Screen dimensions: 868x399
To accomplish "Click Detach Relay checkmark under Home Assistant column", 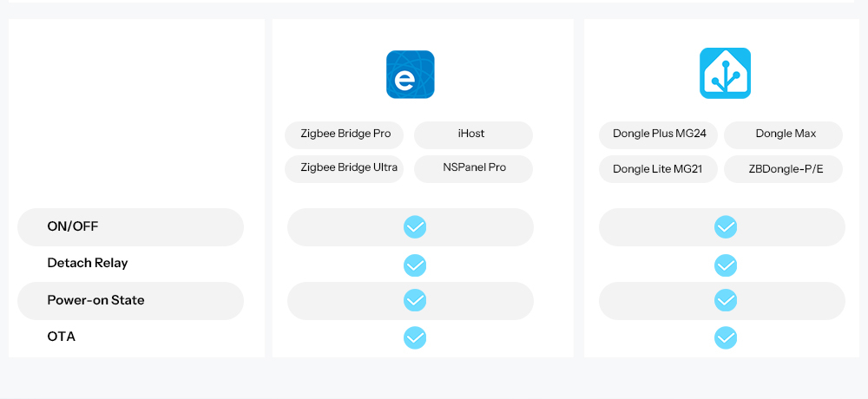I will (726, 265).
